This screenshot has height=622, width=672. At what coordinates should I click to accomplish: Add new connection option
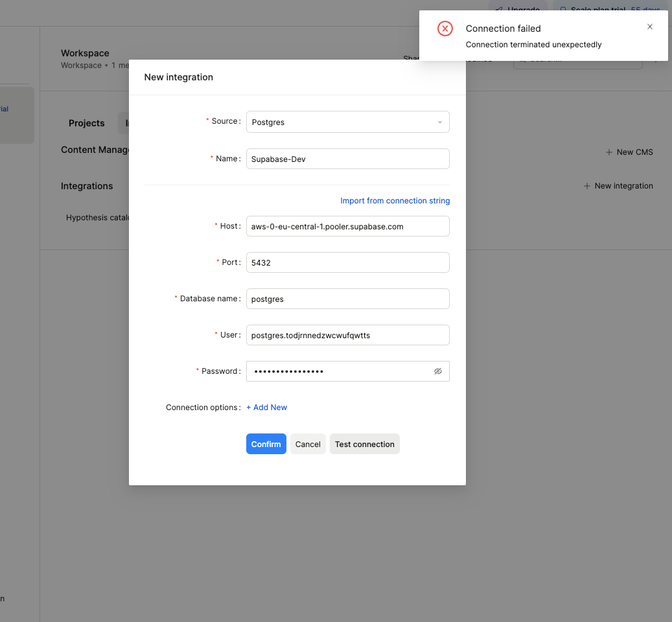[266, 408]
